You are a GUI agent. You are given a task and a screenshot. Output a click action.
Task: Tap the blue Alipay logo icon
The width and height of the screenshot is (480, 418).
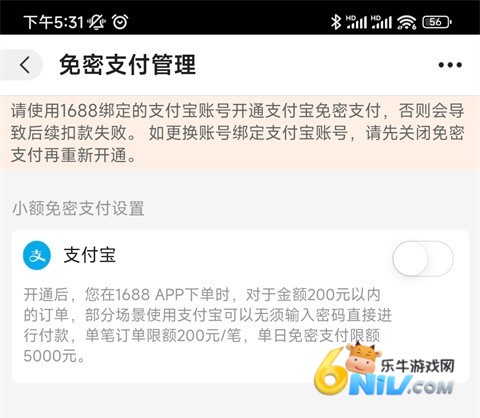(x=37, y=256)
